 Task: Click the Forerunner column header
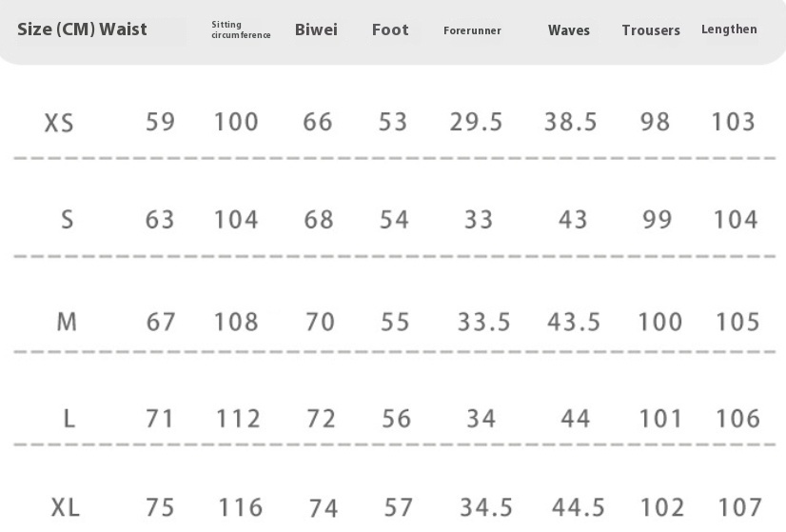point(472,30)
